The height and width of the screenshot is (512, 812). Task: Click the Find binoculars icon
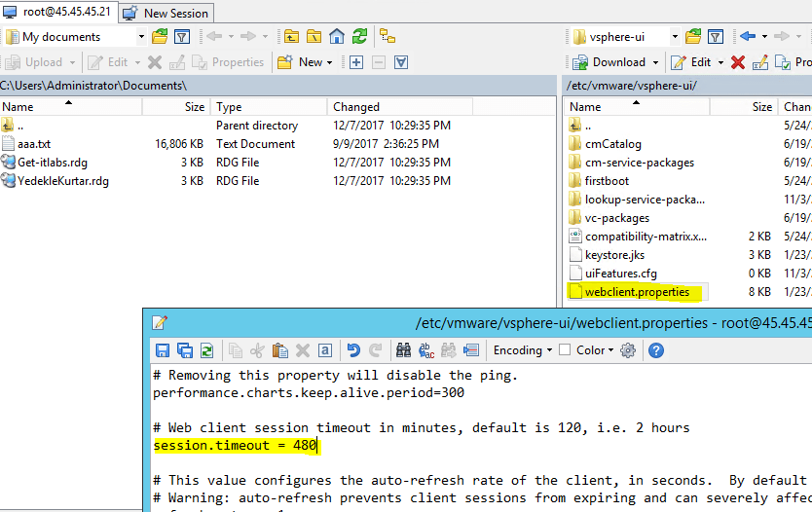coord(403,350)
